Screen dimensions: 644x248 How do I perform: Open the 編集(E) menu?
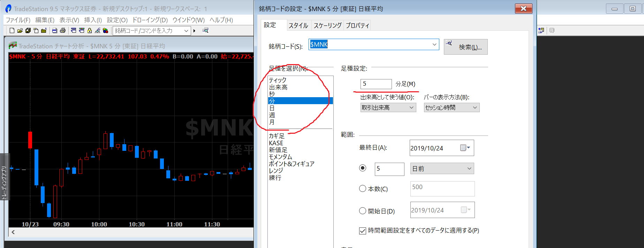(45, 20)
